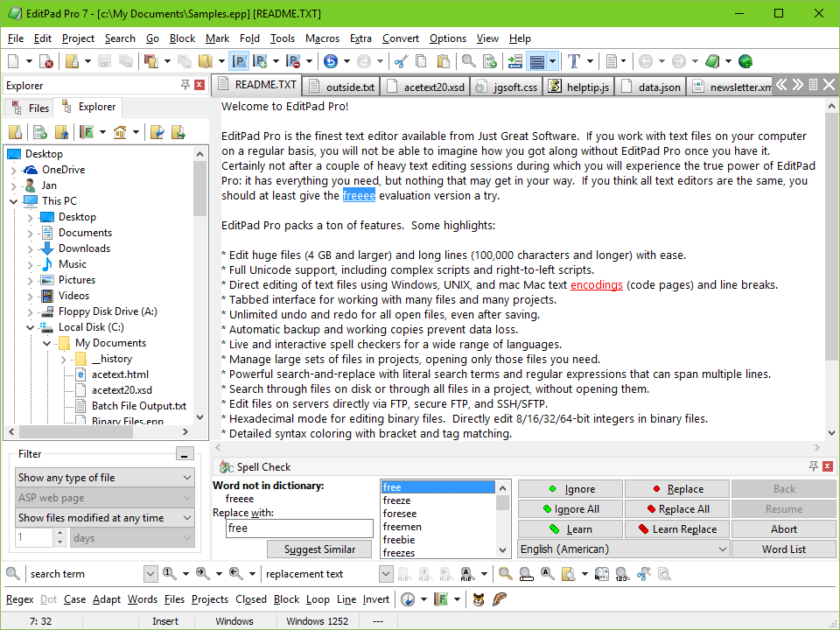Switch to the outside.txt tab
This screenshot has height=630, width=840.
[x=351, y=87]
